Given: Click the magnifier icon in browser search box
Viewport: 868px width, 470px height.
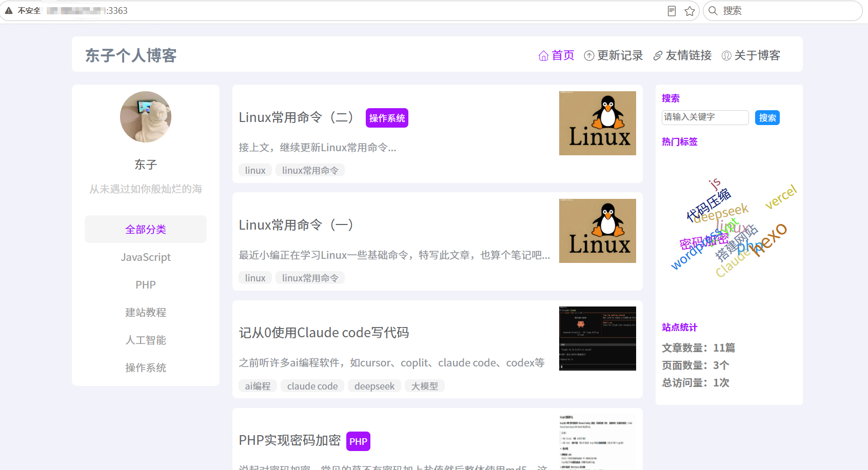Looking at the screenshot, I should pyautogui.click(x=713, y=11).
